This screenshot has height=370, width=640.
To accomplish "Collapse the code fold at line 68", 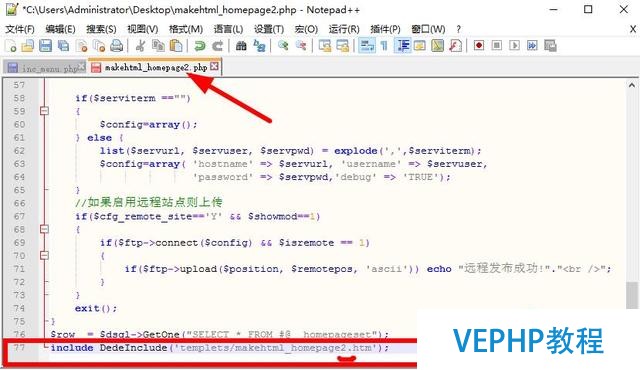I will pyautogui.click(x=44, y=229).
